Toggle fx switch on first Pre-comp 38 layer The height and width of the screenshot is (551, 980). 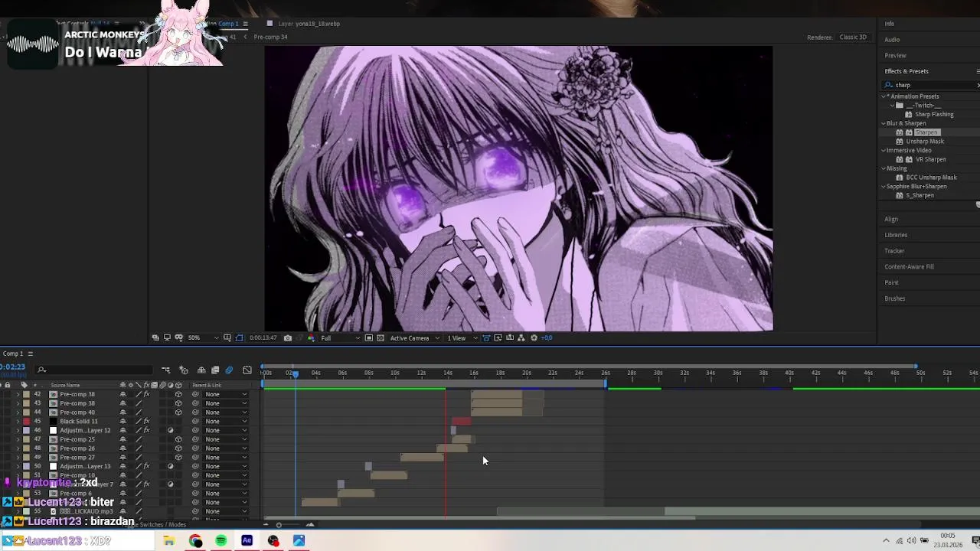point(146,394)
